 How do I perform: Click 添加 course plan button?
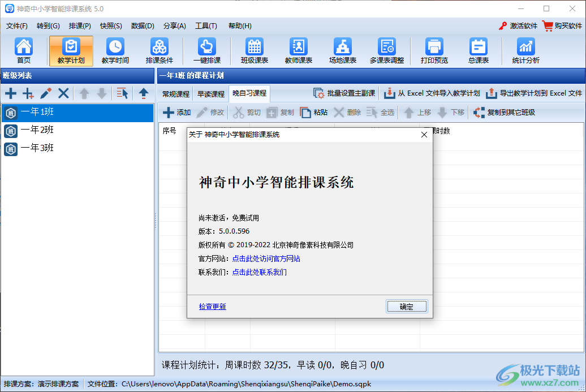pos(177,113)
